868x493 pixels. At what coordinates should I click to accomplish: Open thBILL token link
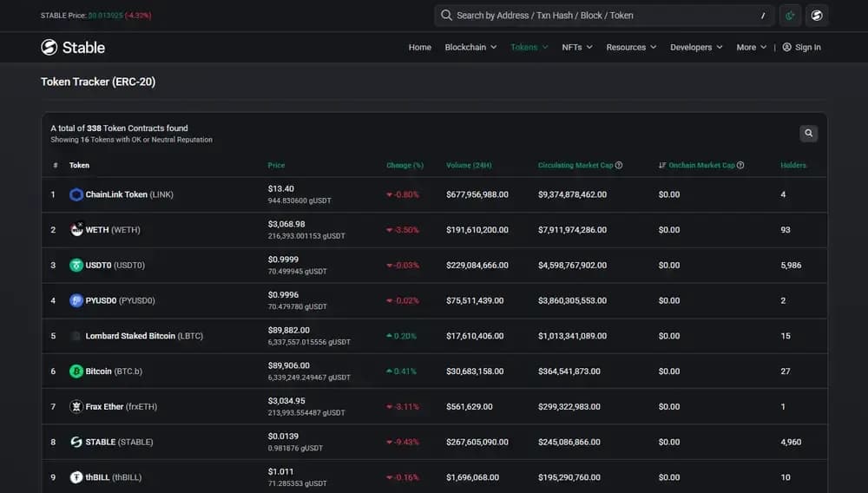coord(114,477)
